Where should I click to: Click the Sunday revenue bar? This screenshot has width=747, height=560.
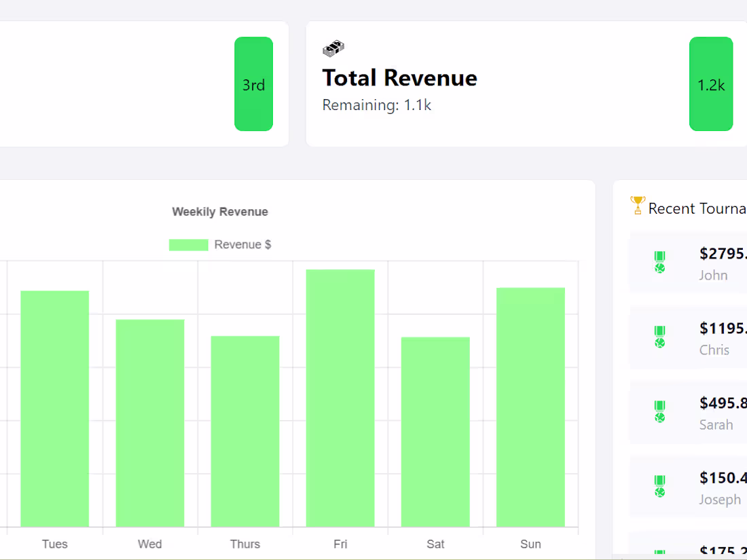530,407
